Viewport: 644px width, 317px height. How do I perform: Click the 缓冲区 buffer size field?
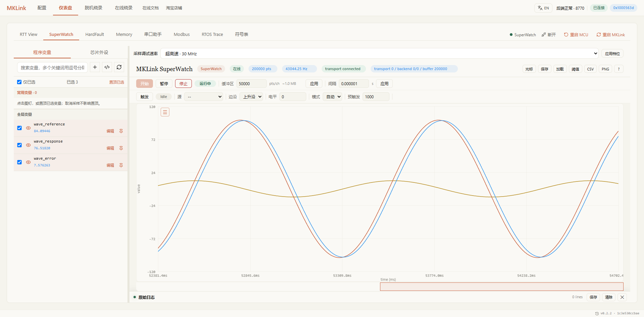click(x=252, y=84)
